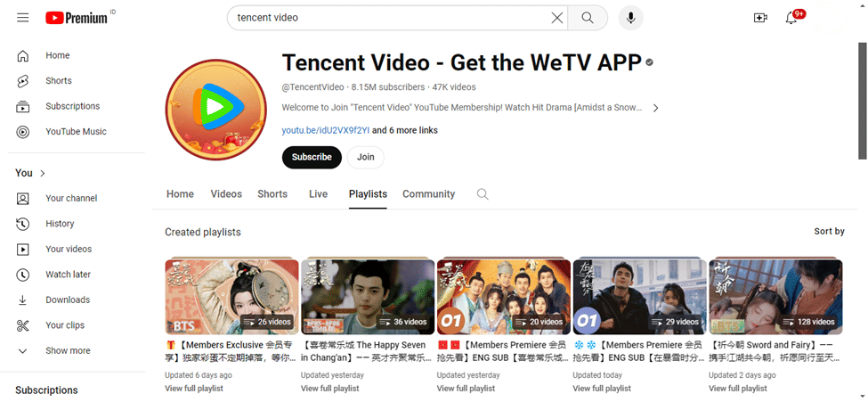The width and height of the screenshot is (868, 402).
Task: Open the Create video menu
Action: click(760, 18)
